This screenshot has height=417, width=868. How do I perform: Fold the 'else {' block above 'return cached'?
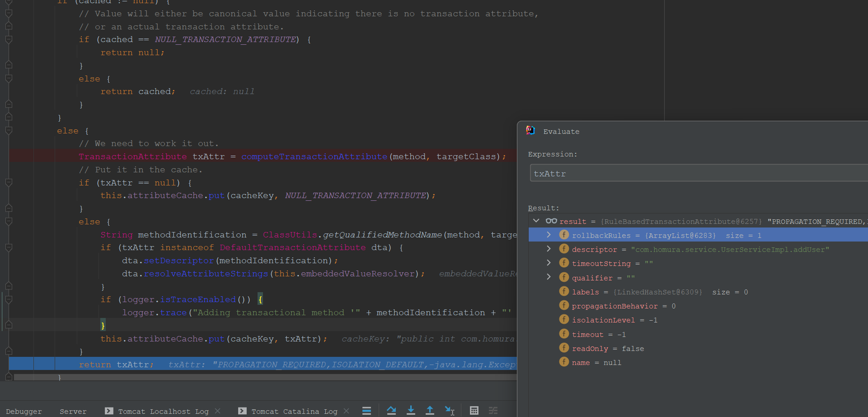point(9,78)
